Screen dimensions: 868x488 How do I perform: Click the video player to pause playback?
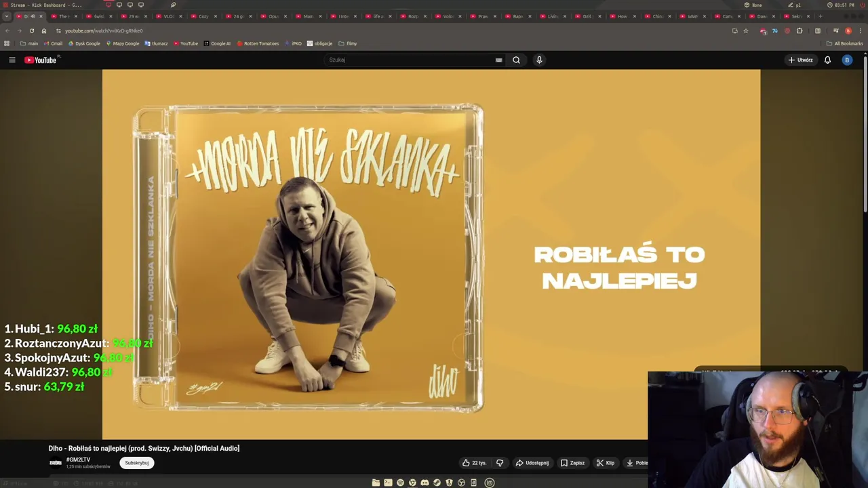tap(431, 254)
